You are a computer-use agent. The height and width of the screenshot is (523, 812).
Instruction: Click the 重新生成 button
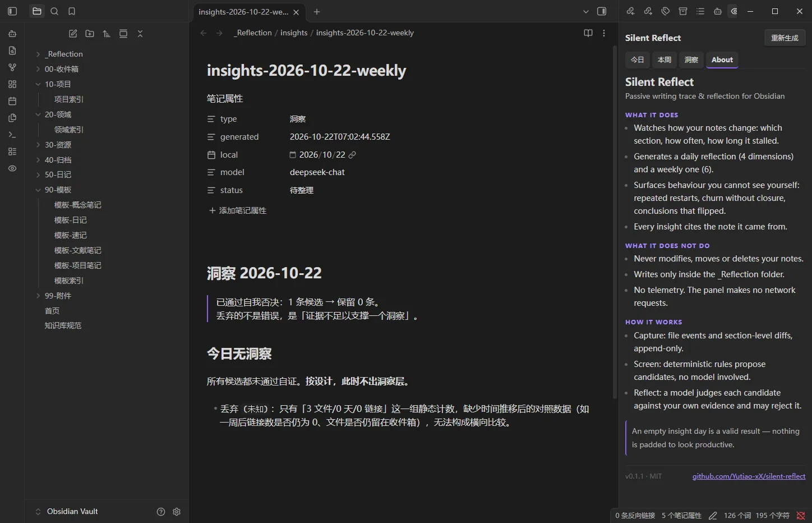click(x=785, y=38)
